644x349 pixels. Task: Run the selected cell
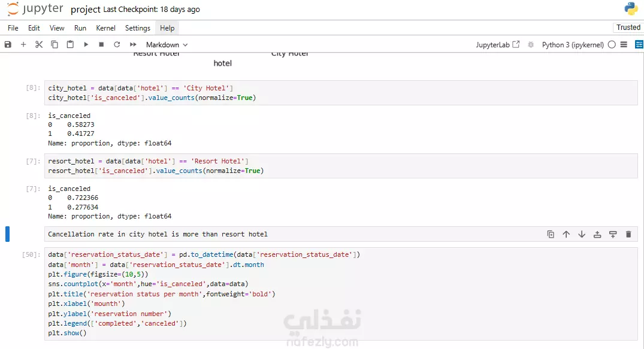86,44
